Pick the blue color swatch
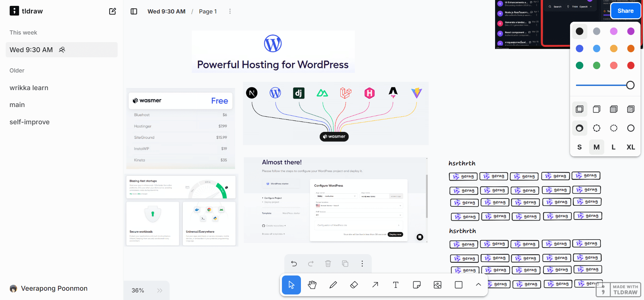This screenshot has width=644, height=300. 579,49
